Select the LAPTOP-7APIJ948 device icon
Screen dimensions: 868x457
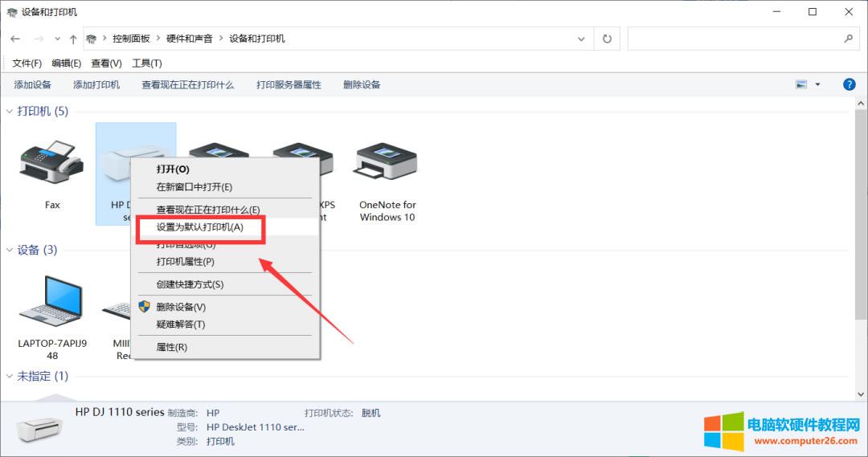[52, 300]
